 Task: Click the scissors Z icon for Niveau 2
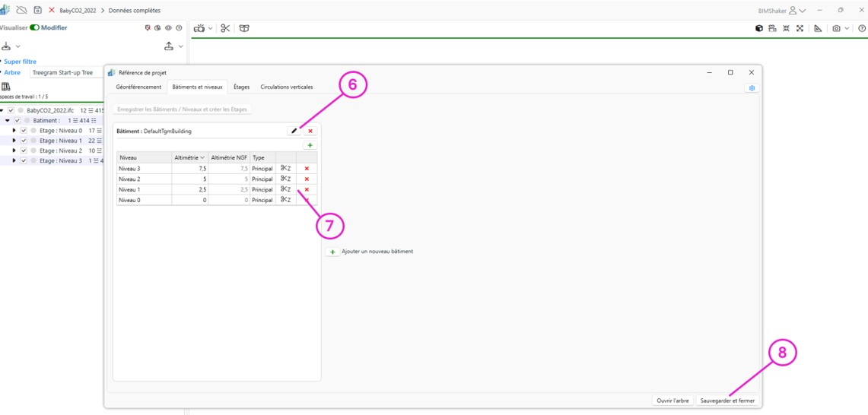point(285,179)
